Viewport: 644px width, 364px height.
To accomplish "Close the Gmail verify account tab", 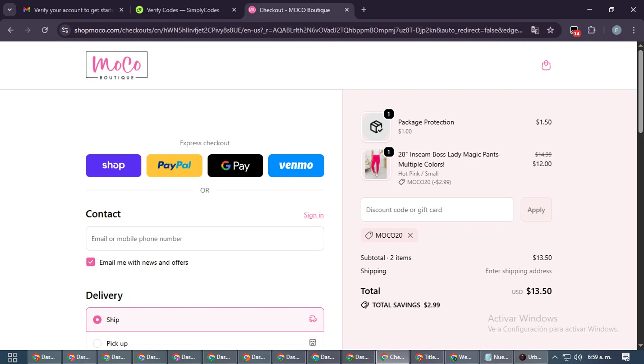I will (x=122, y=10).
